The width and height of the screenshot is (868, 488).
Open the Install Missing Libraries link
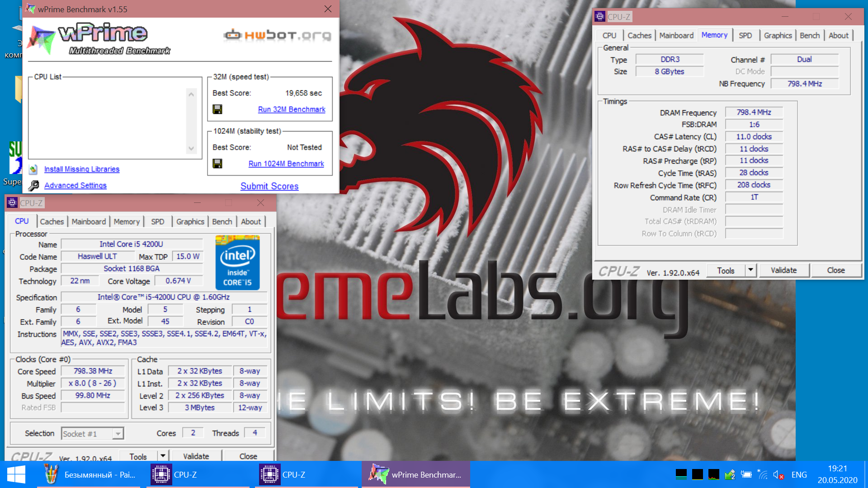pos(82,169)
